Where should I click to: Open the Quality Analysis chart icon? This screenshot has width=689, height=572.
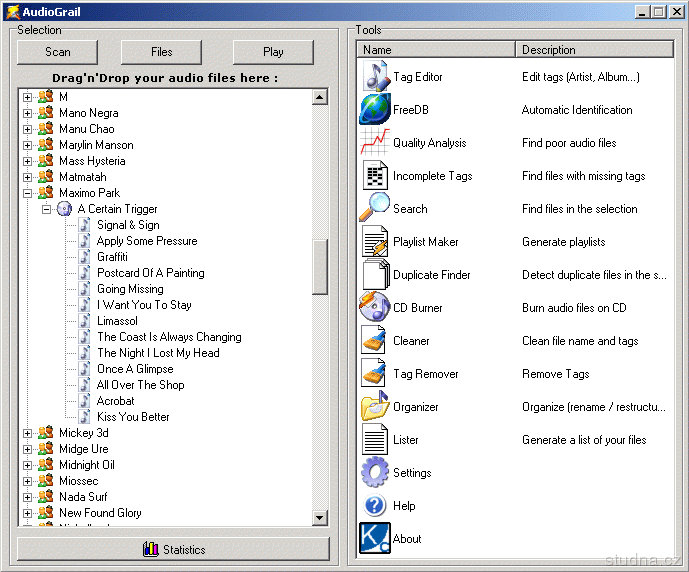375,143
